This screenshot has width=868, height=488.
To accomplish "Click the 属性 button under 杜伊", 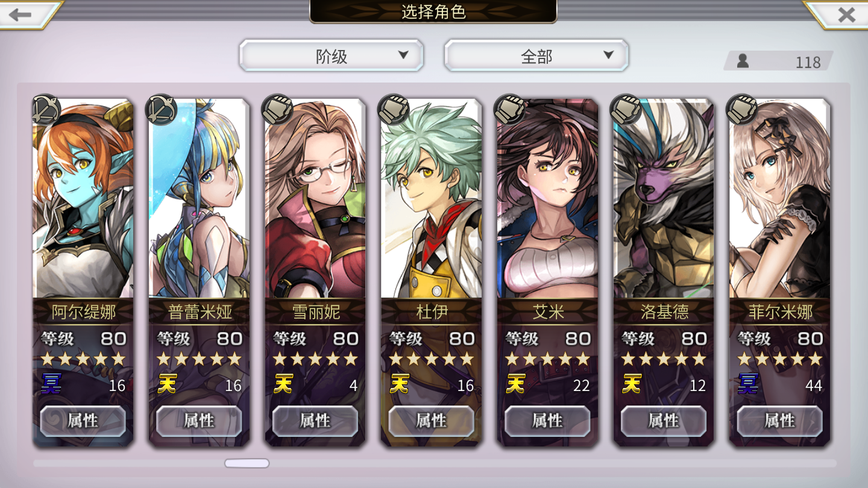I will 431,421.
